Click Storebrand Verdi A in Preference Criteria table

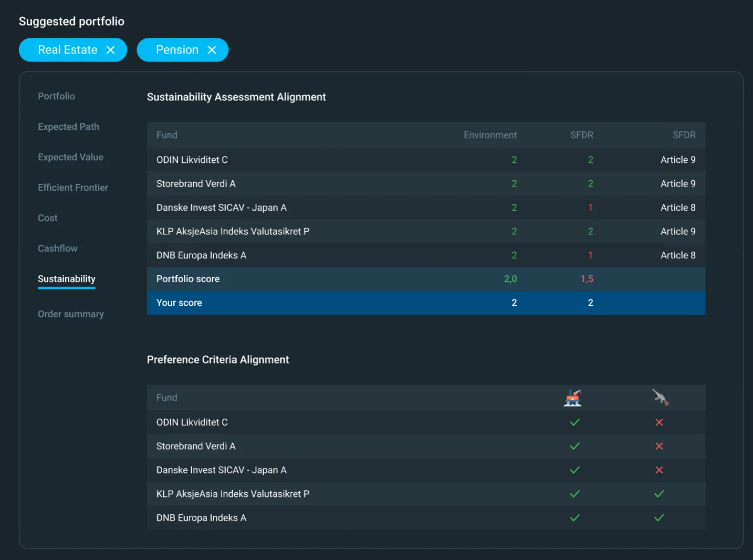[x=196, y=446]
